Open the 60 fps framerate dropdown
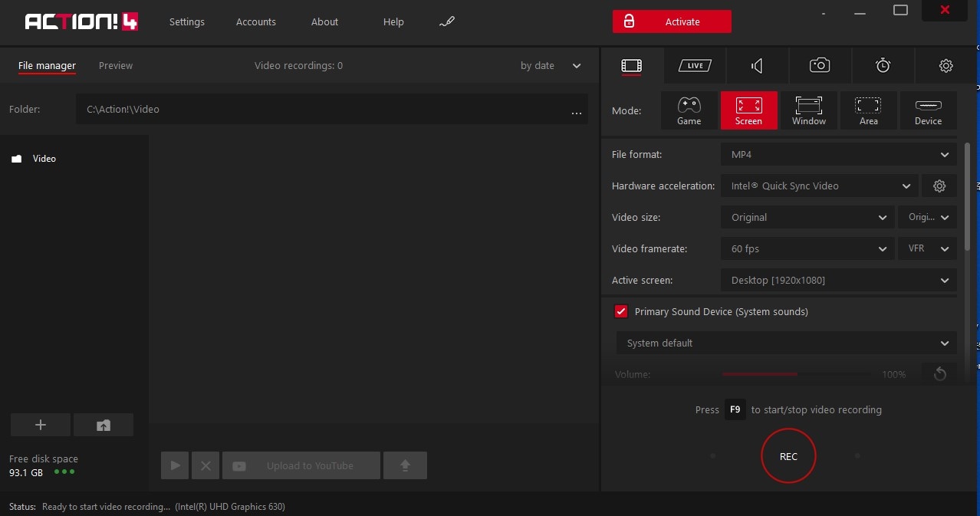The height and width of the screenshot is (516, 980). tap(807, 248)
